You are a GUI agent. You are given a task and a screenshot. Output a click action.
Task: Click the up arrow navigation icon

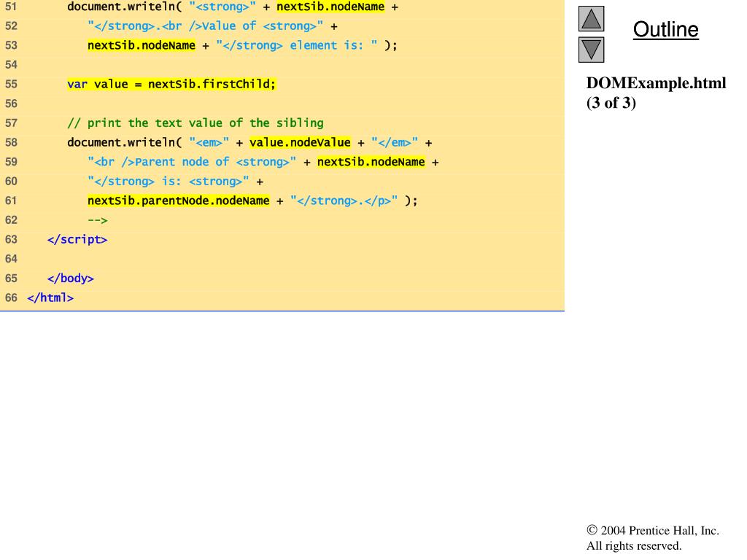[591, 18]
